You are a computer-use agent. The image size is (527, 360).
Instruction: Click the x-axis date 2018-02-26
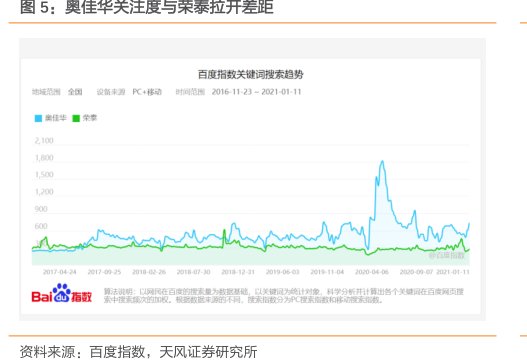coord(149,272)
